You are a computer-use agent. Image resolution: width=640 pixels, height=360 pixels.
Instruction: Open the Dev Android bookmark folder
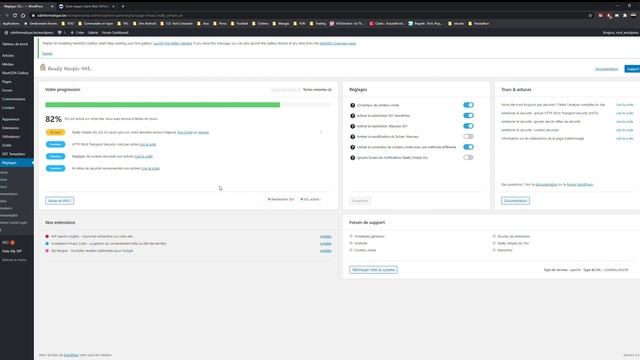144,24
